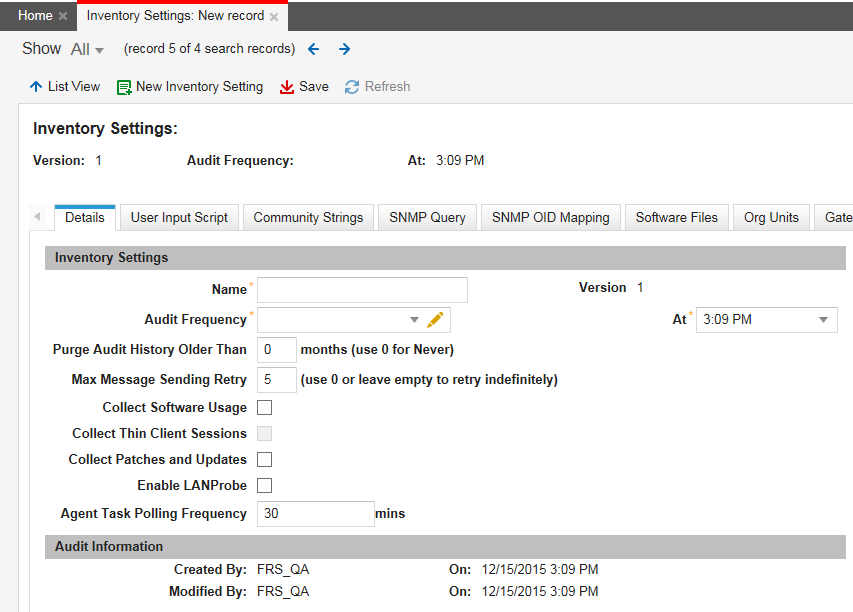Enable LANProbe option
The width and height of the screenshot is (853, 612).
[265, 485]
